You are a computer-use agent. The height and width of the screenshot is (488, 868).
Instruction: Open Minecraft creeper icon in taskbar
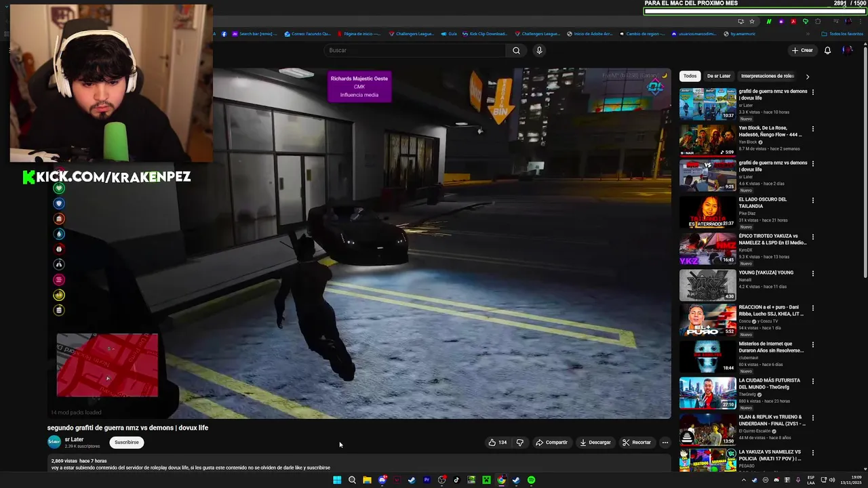[486, 480]
